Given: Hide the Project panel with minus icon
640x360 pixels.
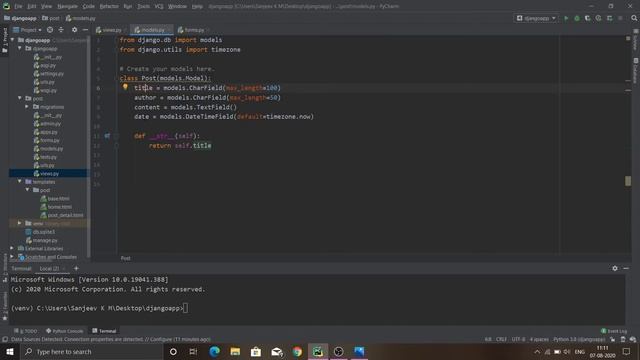Looking at the screenshot, I should (85, 30).
